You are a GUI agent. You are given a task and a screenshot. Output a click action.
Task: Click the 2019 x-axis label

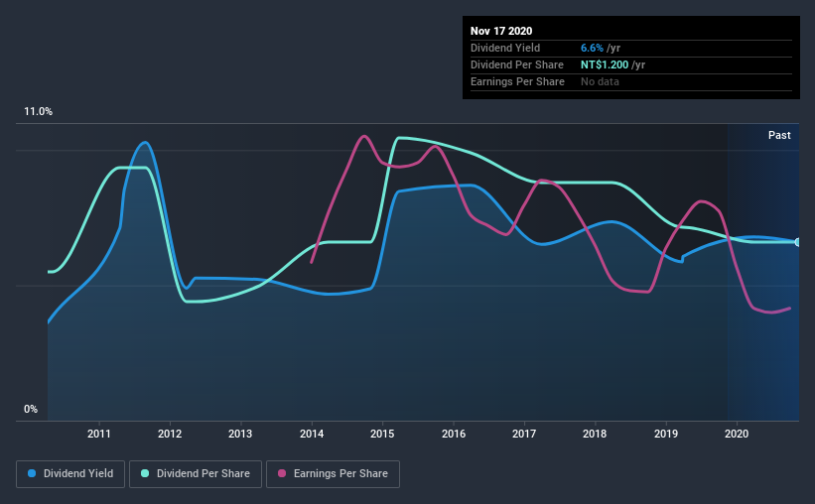(666, 434)
